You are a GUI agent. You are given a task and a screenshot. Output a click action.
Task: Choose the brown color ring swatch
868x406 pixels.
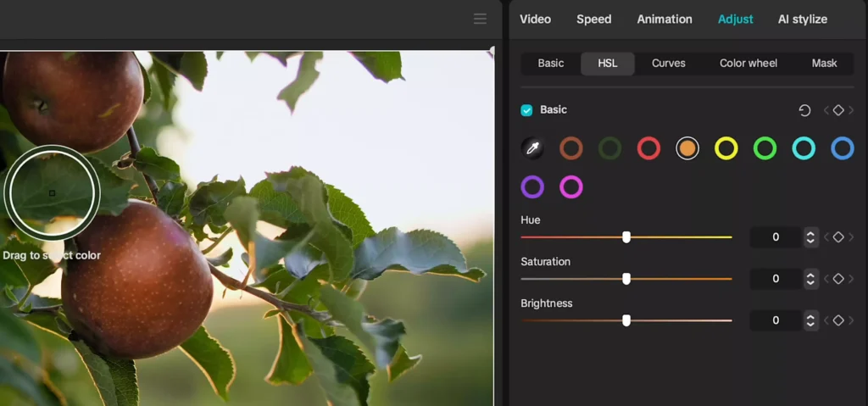(571, 148)
